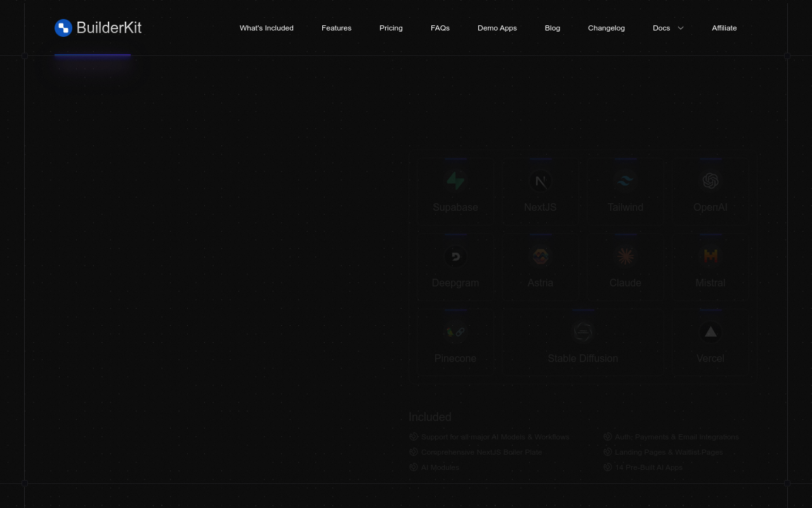Click the 'AI Modules' list item

440,467
